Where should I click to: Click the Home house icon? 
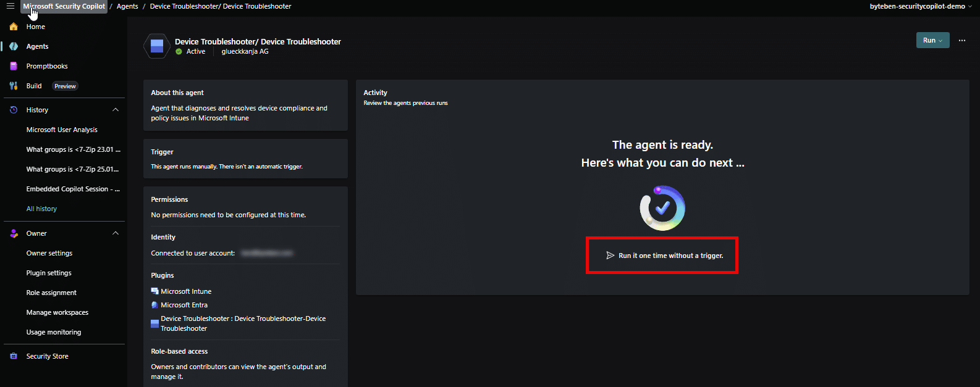(14, 27)
